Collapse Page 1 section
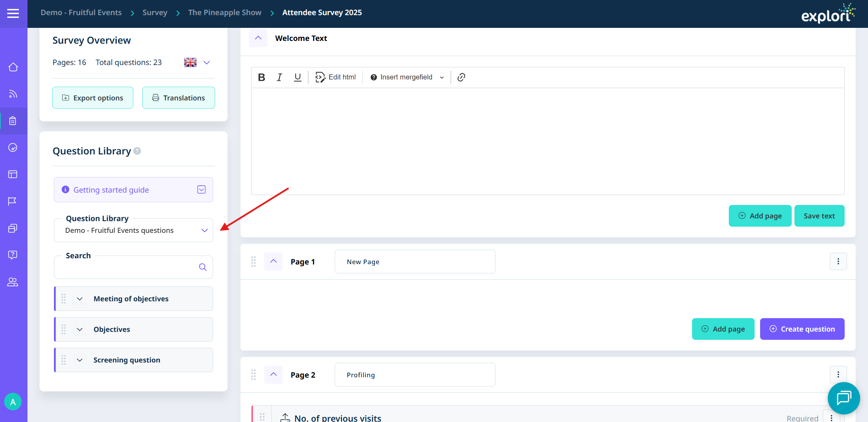Screen dimensions: 868x422 [x=273, y=261]
